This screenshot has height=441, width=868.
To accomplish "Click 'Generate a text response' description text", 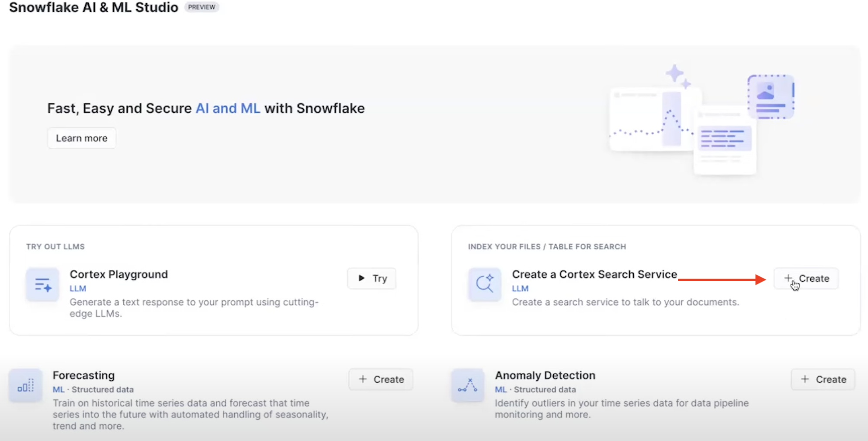I will point(194,308).
